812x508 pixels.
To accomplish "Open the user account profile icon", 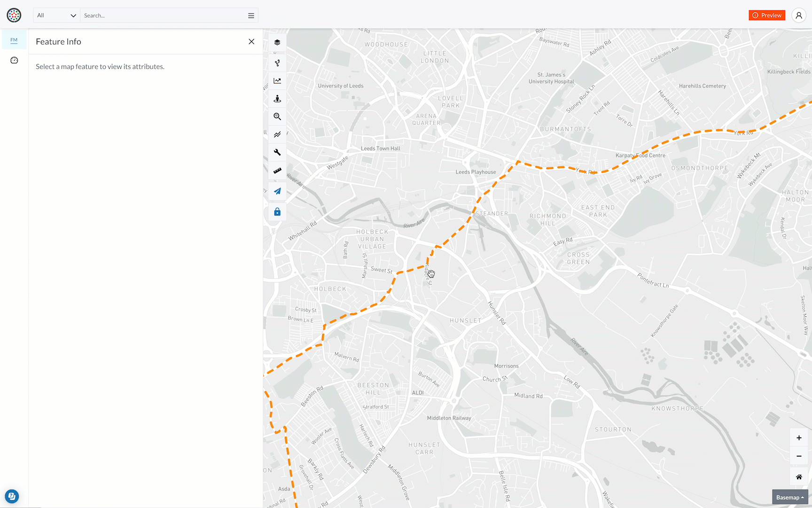I will (x=799, y=15).
